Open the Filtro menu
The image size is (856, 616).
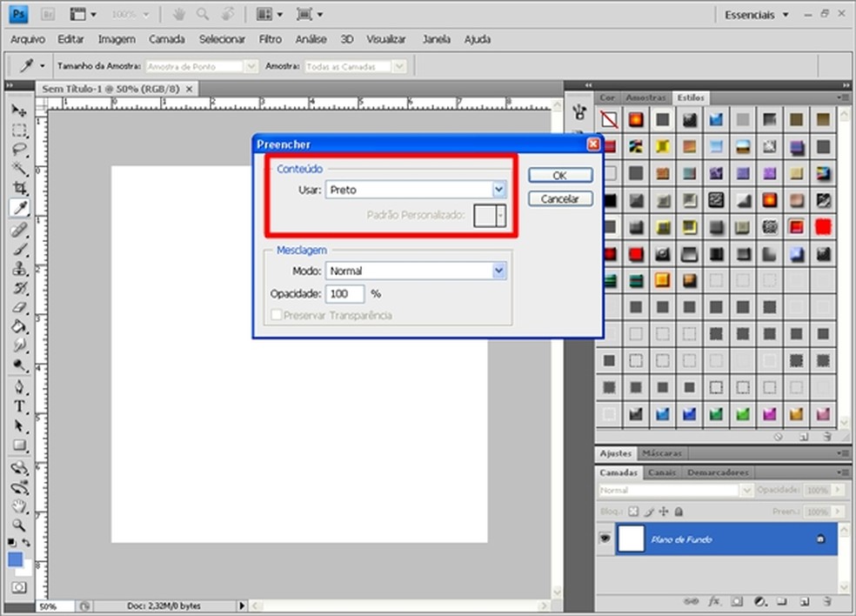[270, 39]
